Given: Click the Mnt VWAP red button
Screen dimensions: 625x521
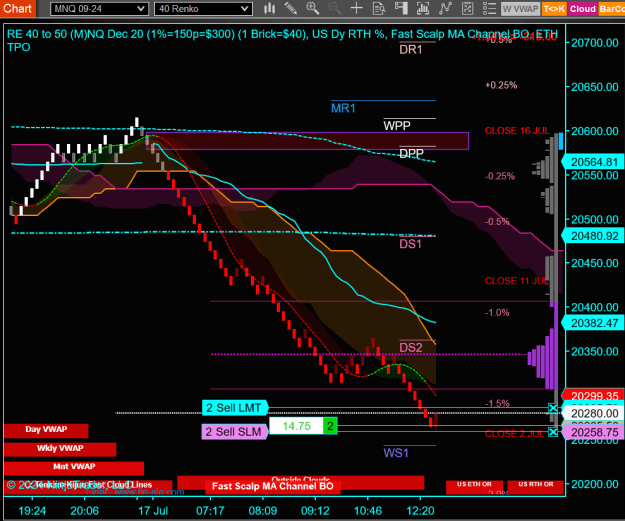Looking at the screenshot, I should click(74, 468).
